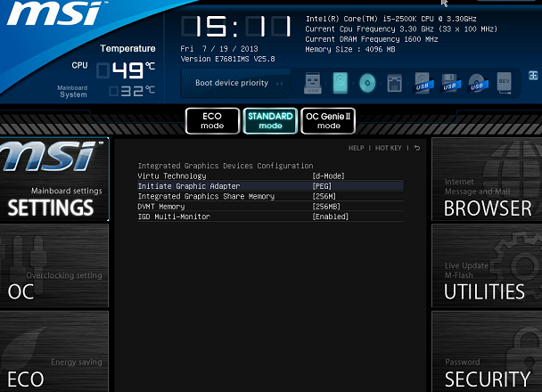Viewport: 542px width, 392px height.
Task: Click the HELP link
Action: [x=356, y=148]
